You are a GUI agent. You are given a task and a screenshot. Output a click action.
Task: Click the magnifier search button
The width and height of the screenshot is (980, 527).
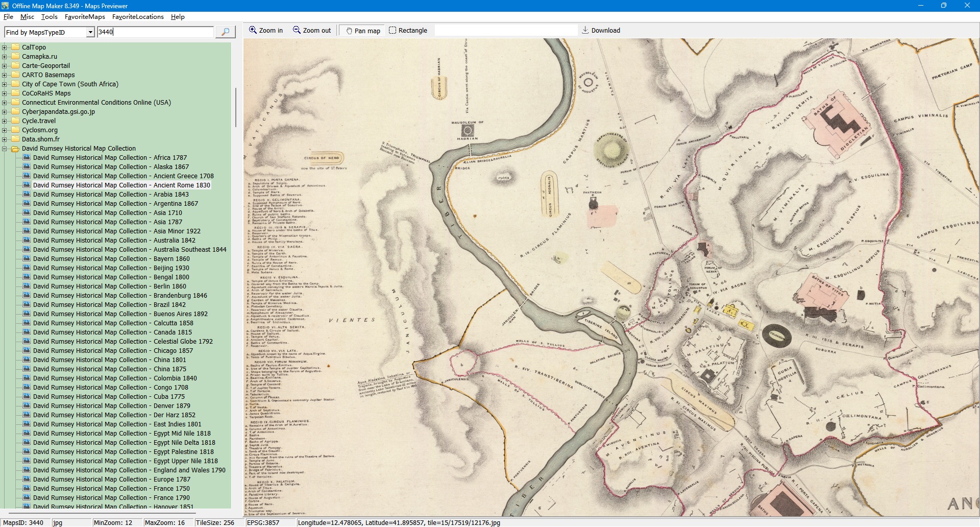[225, 32]
